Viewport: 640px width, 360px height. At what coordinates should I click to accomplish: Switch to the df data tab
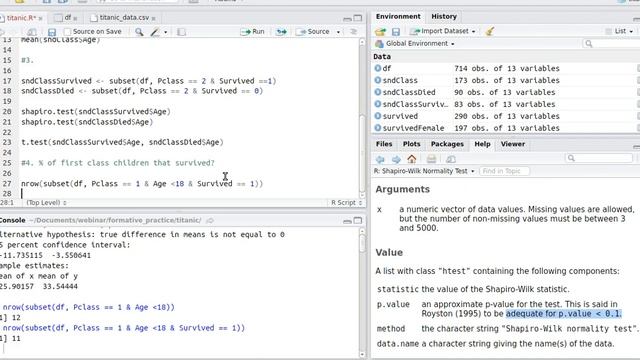coord(67,18)
